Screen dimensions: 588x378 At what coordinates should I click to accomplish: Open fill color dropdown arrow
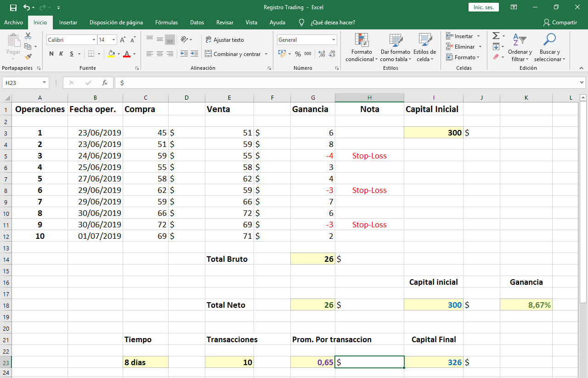coord(119,54)
